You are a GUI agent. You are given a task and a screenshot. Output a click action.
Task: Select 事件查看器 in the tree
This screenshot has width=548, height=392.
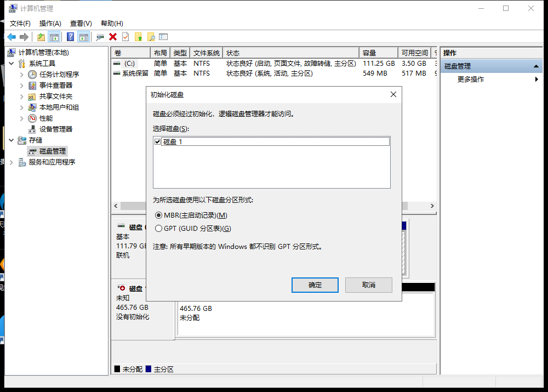[x=55, y=86]
